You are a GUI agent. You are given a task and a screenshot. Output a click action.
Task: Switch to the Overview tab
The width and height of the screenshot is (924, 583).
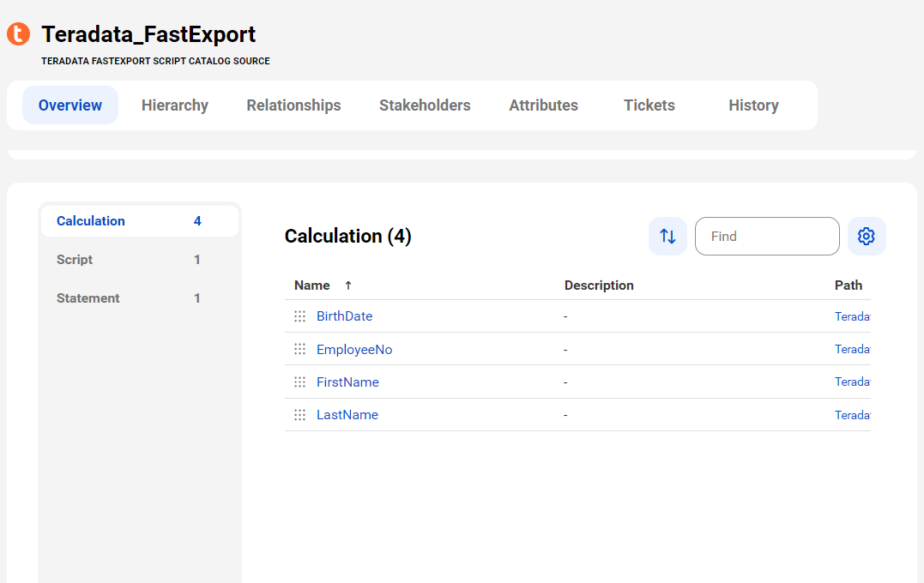point(70,105)
